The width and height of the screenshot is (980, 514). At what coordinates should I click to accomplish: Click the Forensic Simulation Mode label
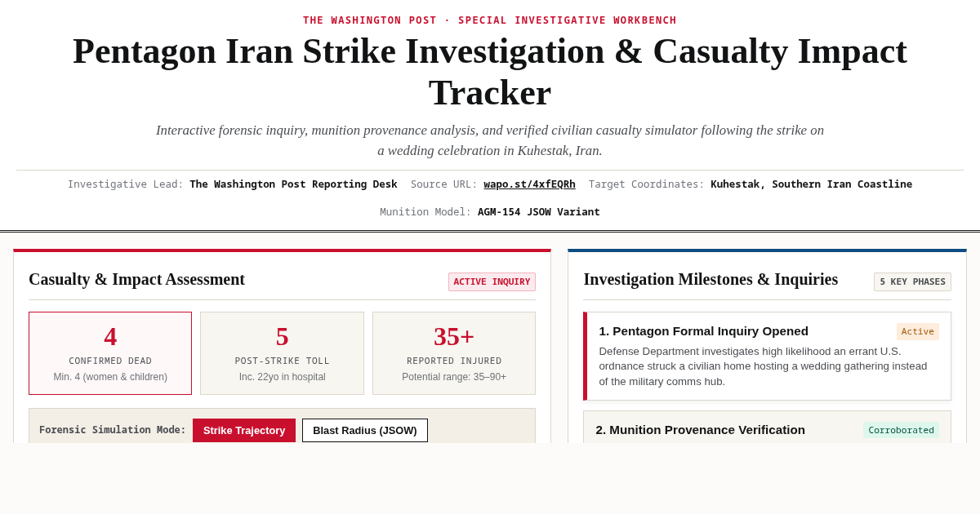[113, 430]
